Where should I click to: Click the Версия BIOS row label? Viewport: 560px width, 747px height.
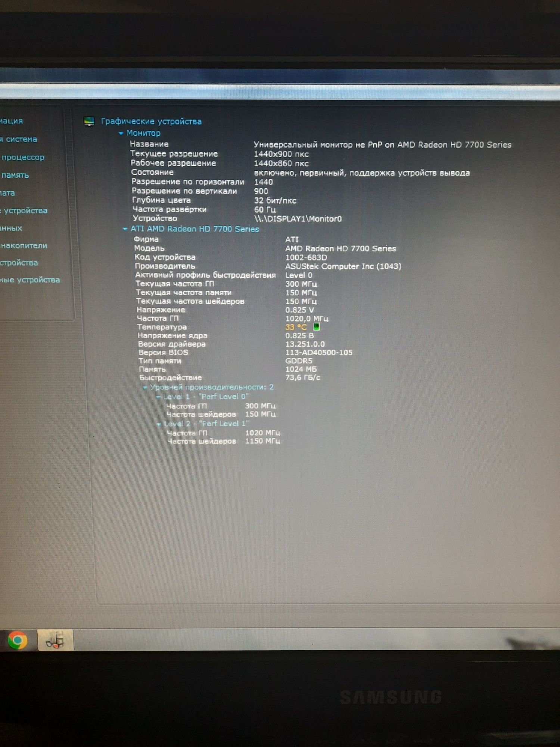163,352
